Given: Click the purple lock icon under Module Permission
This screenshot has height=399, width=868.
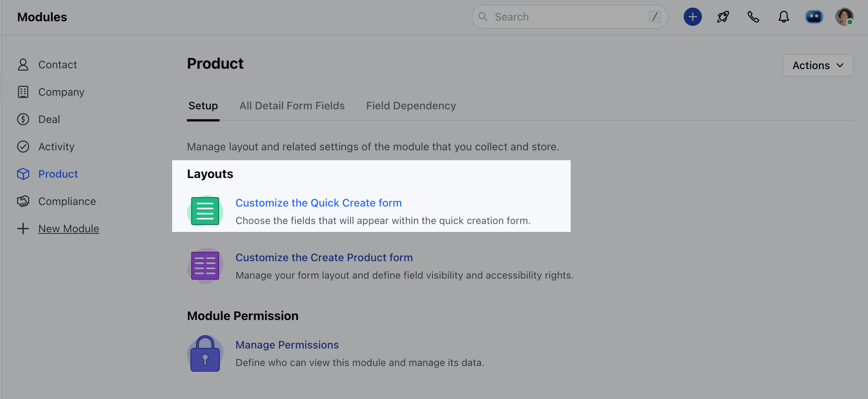Looking at the screenshot, I should 205,353.
